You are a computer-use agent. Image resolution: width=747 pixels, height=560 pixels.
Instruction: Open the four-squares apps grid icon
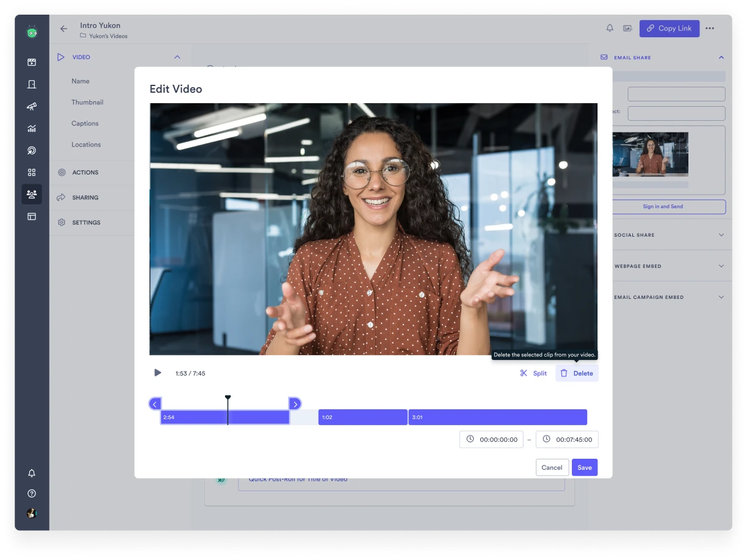(32, 172)
